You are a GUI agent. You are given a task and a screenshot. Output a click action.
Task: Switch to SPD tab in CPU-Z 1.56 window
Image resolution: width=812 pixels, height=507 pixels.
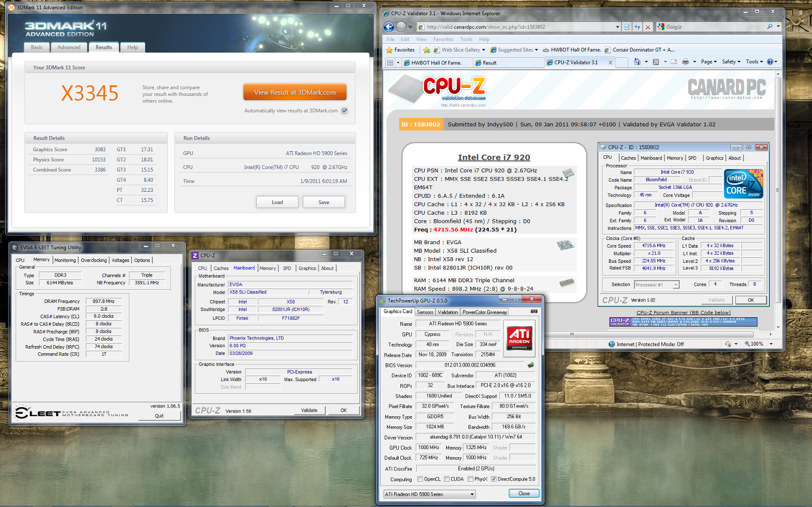tap(287, 268)
